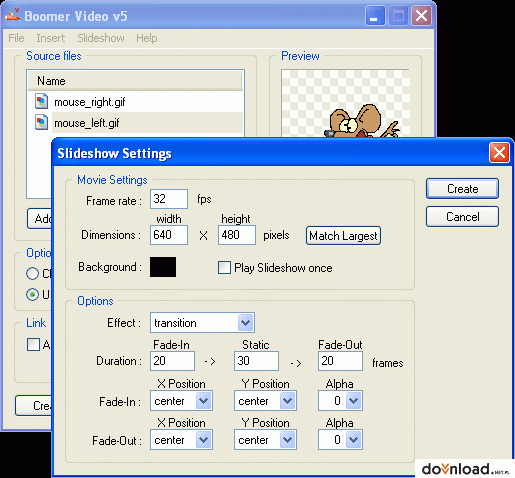
Task: Close the Slideshow Settings dialog
Action: point(499,153)
